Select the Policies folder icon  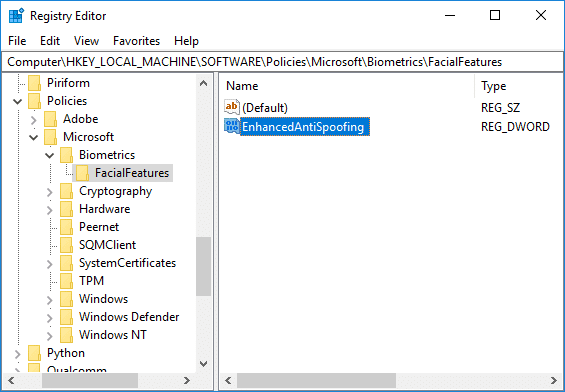point(35,101)
